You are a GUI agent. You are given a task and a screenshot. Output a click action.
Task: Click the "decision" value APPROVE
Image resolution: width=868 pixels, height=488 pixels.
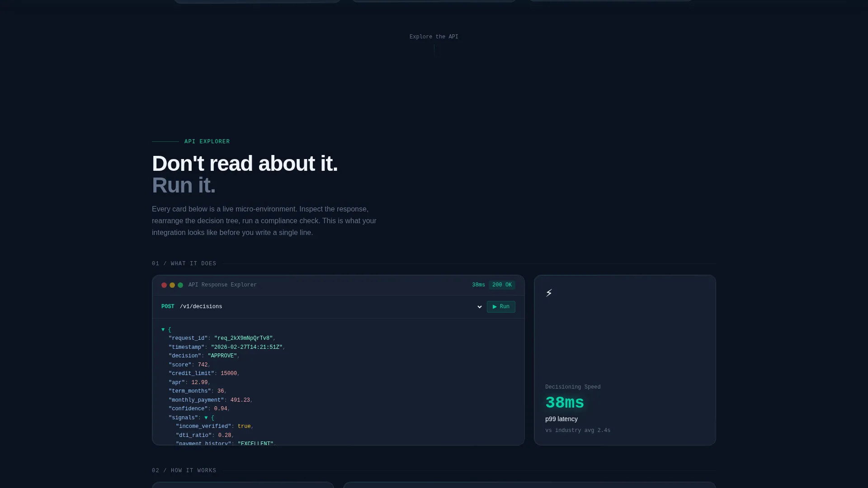[222, 356]
